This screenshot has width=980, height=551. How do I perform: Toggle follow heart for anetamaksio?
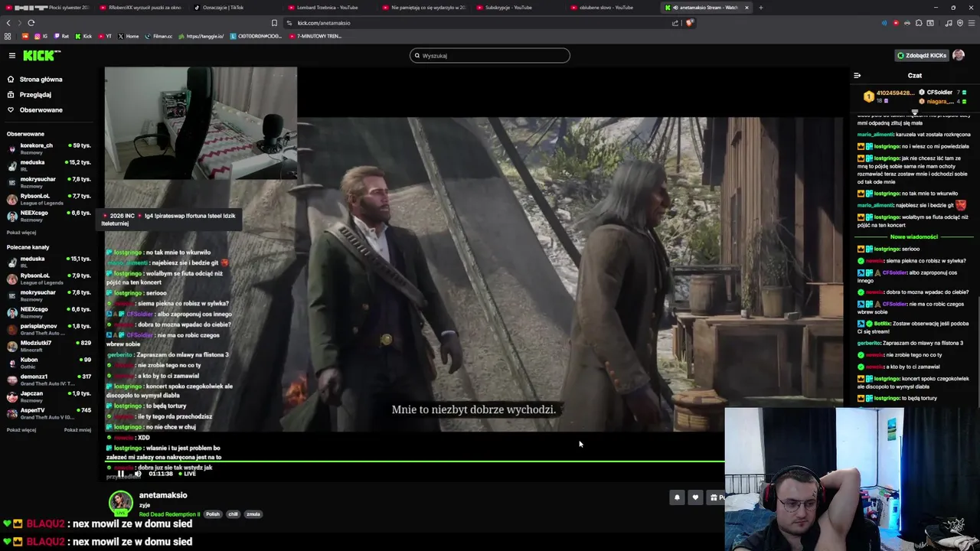(x=695, y=498)
